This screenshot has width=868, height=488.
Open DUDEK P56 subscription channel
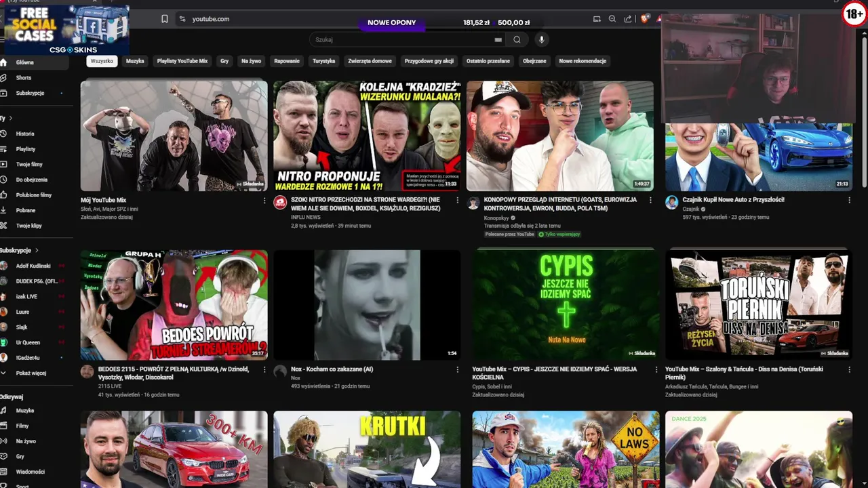[x=33, y=281]
